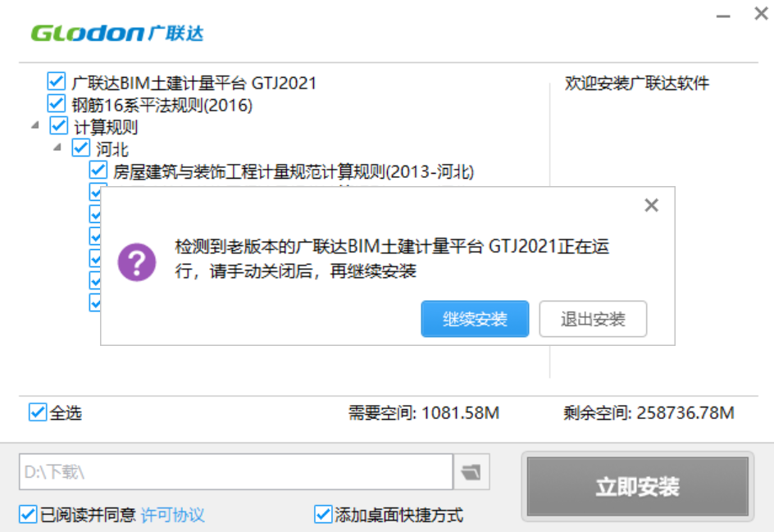Click the Glodon 广联达 logo
Viewport: 774px width, 532px height.
click(x=117, y=33)
